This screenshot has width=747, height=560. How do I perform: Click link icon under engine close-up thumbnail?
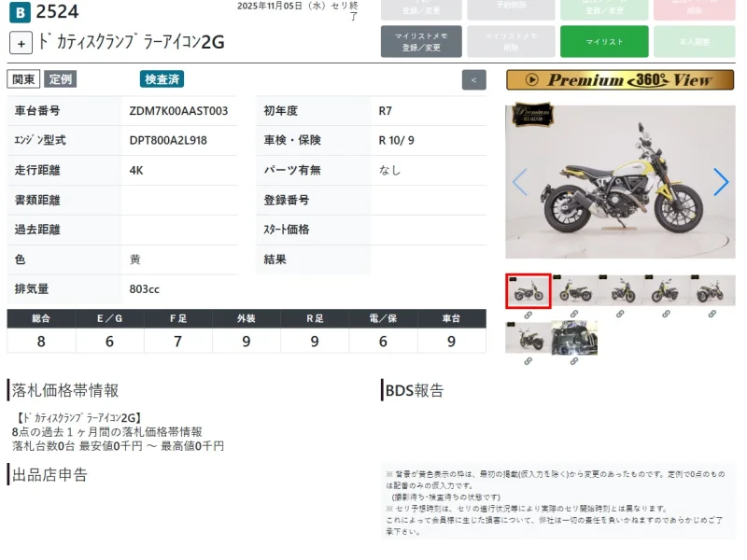point(574,361)
